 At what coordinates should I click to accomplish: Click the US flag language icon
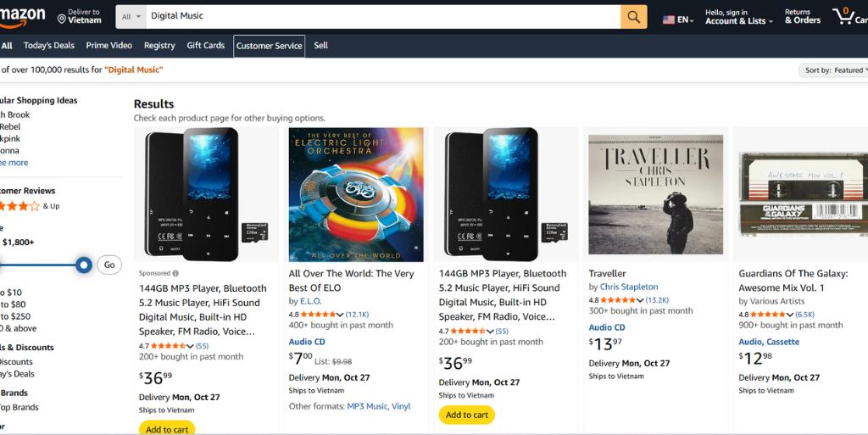[669, 20]
